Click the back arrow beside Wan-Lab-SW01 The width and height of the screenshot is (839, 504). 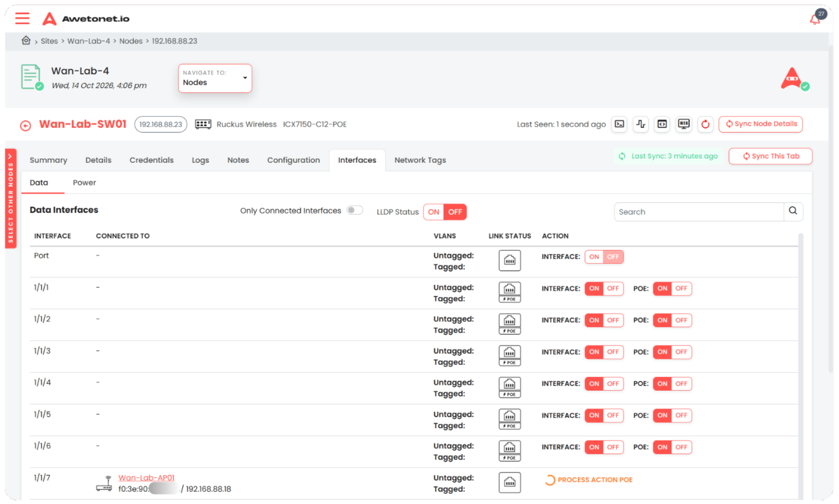pos(25,125)
